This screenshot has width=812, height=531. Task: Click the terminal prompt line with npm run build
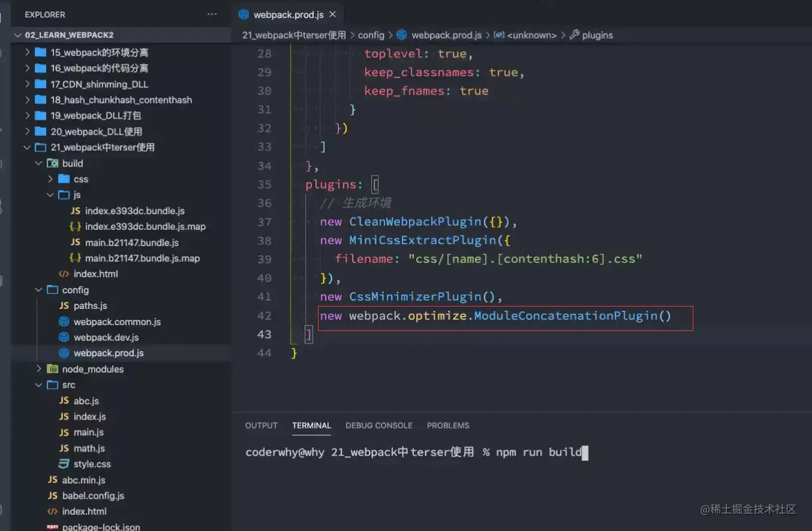point(417,452)
